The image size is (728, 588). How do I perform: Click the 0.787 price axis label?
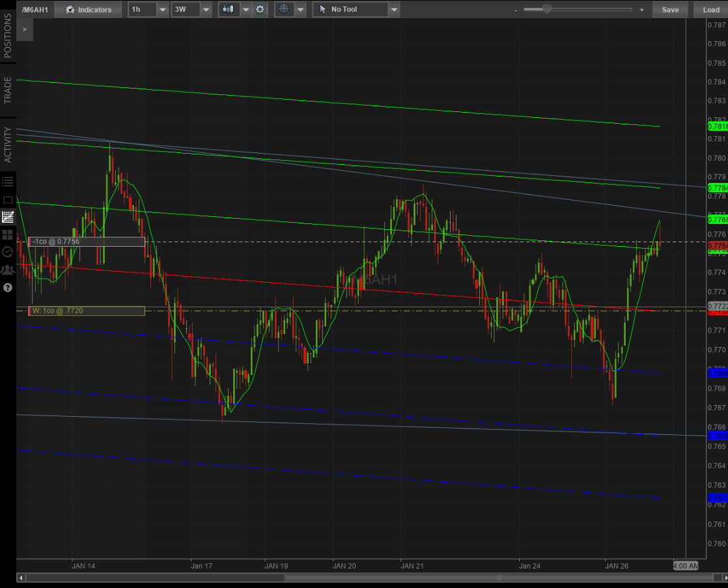[x=717, y=25]
